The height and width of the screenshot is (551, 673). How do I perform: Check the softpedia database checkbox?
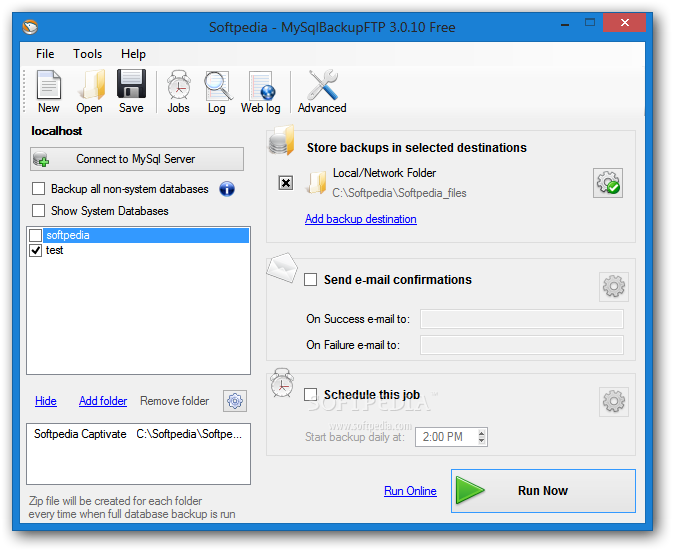tap(36, 235)
